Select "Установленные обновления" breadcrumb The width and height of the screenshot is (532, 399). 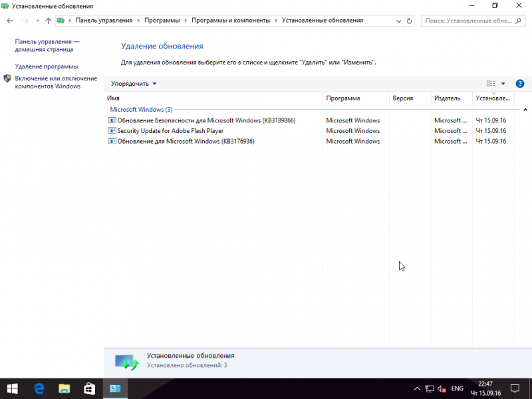point(323,21)
